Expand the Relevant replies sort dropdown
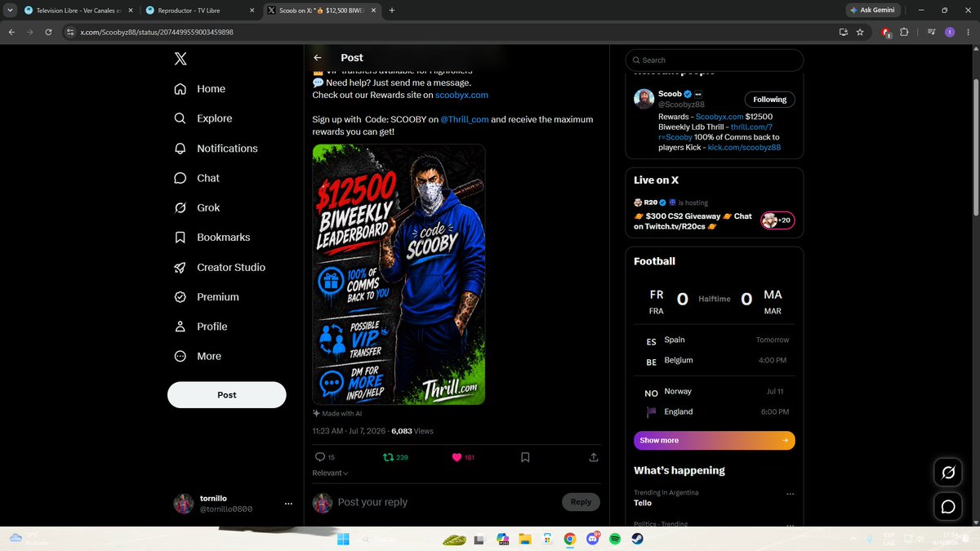Screen dimensions: 980x551 pos(330,473)
